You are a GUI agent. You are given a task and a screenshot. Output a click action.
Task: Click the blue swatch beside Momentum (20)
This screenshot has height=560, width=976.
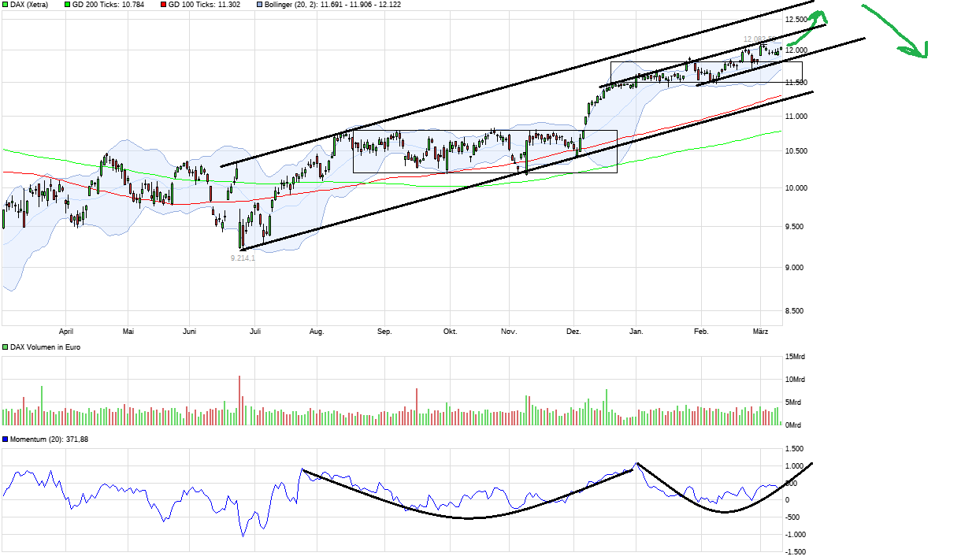6,439
